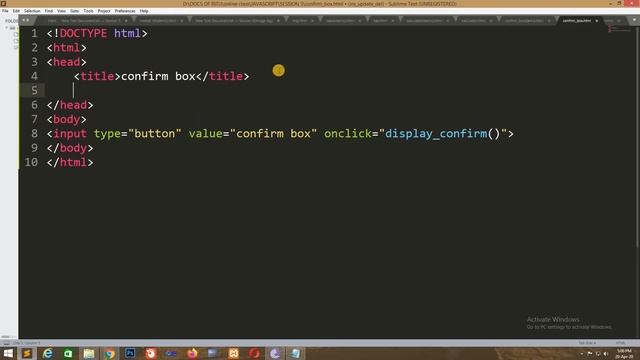Viewport: 640px width, 360px height.
Task: Click the editor vertical scrollbar
Action: 638,137
